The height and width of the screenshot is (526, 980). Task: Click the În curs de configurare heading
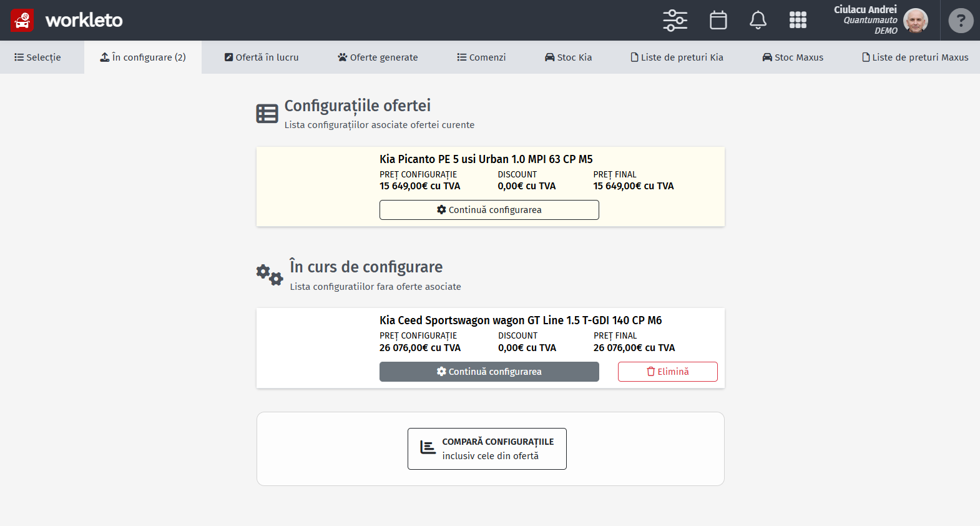click(x=366, y=267)
